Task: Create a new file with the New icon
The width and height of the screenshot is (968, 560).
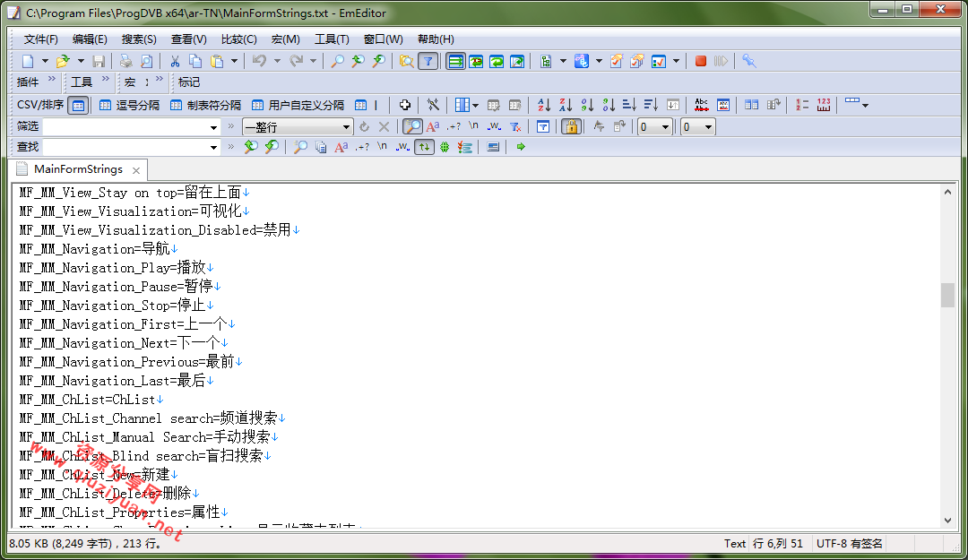Action: click(28, 61)
